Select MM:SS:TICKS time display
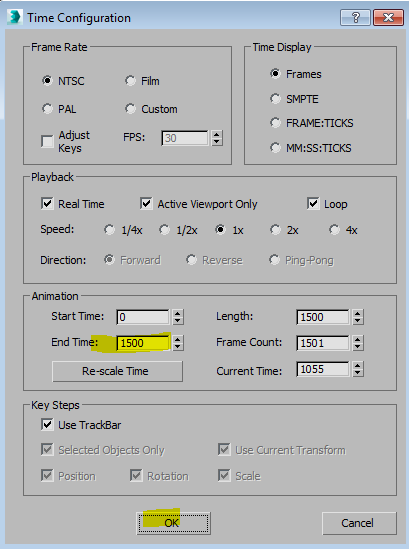Screen dimensions: 409x549 click(x=276, y=148)
